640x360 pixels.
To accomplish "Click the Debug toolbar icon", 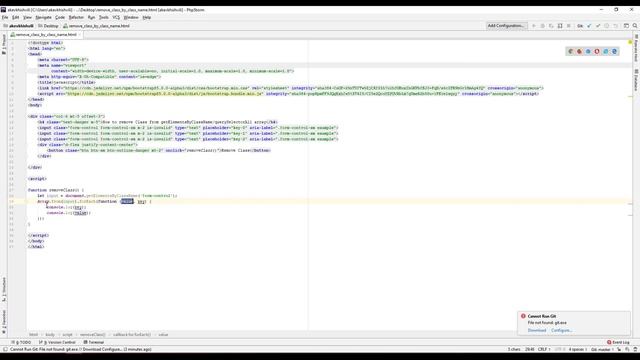I will [542, 26].
